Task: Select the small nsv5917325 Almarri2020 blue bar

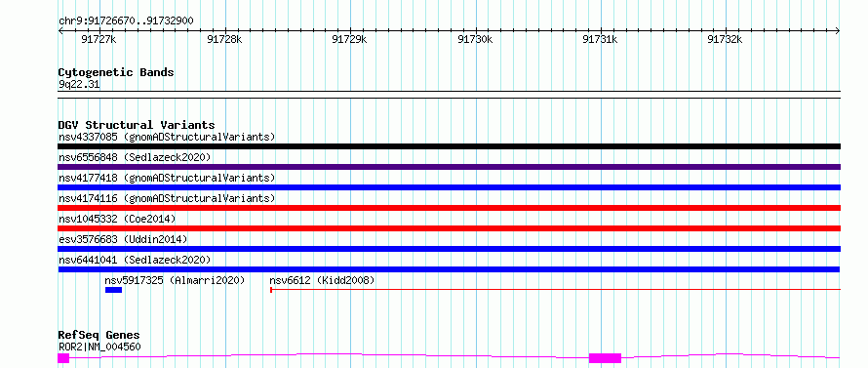Action: [113, 290]
